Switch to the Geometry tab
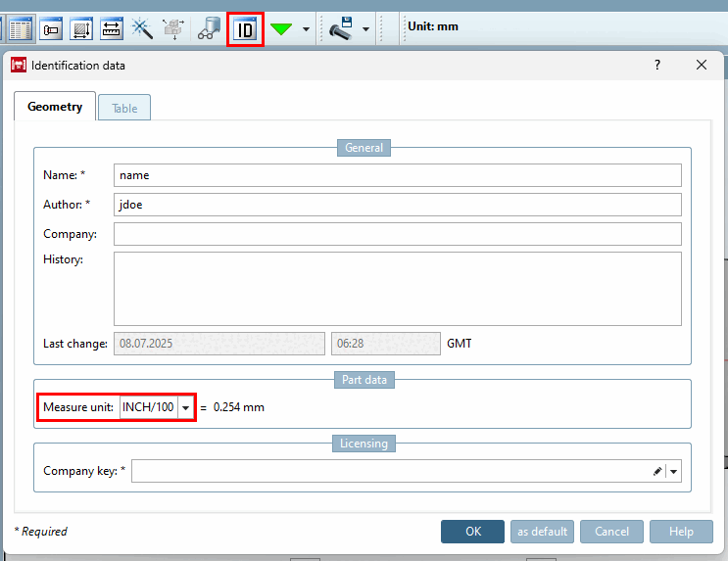 (55, 107)
